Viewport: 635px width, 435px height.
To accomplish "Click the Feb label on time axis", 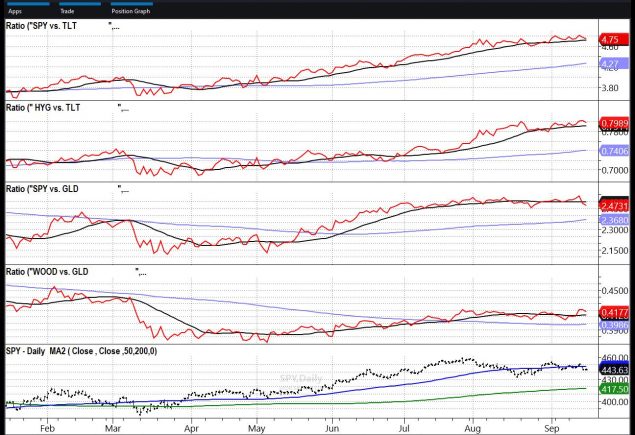I will point(48,429).
